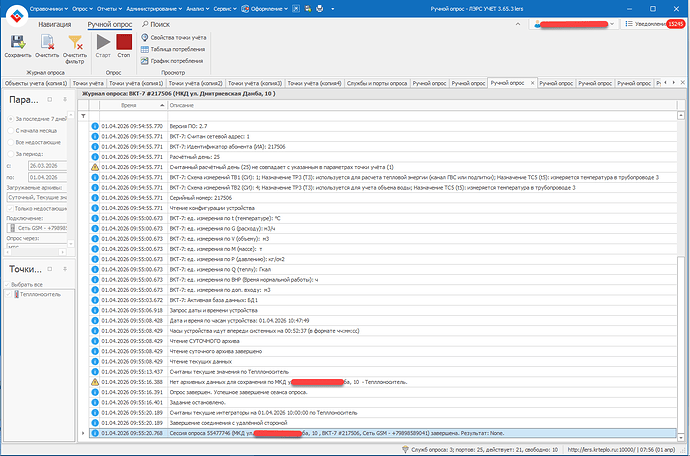
Task: Click the Сохранить (save) journal icon
Action: click(x=18, y=46)
